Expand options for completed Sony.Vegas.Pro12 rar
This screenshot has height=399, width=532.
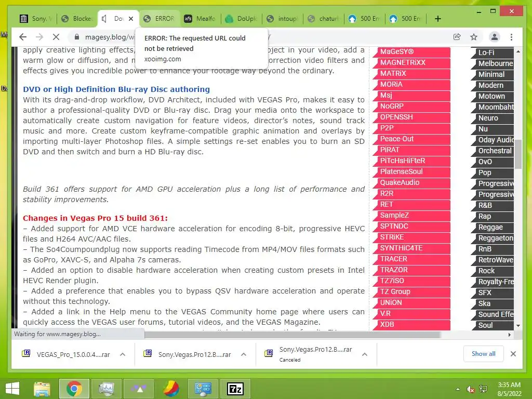point(244,354)
